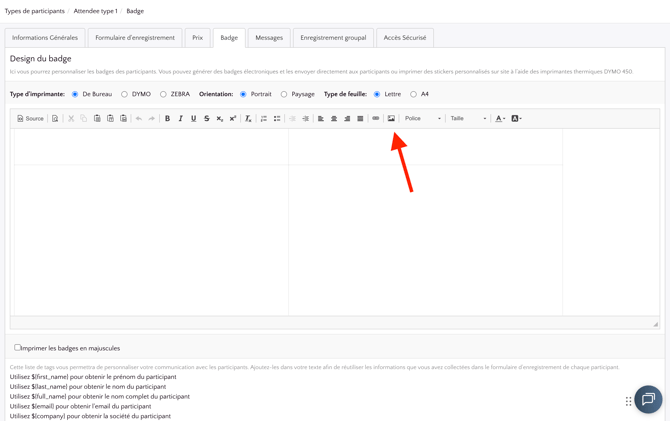
Task: Expand the Taille size dropdown
Action: pyautogui.click(x=468, y=119)
